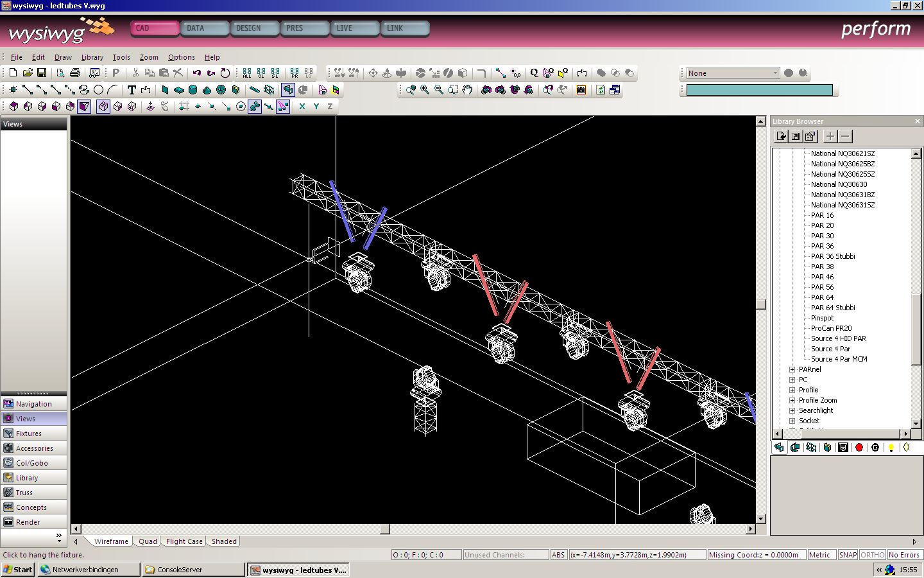Open the Truss sidebar button
The height and width of the screenshot is (578, 924).
(33, 493)
